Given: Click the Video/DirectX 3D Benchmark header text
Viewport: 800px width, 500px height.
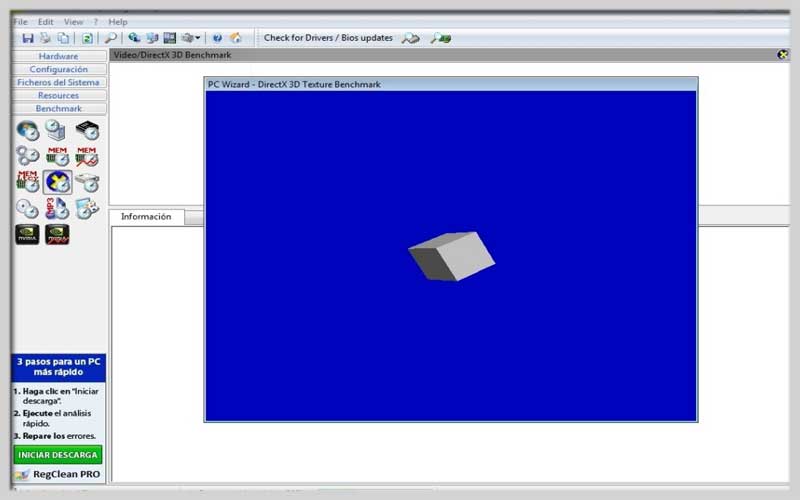Looking at the screenshot, I should coord(172,55).
